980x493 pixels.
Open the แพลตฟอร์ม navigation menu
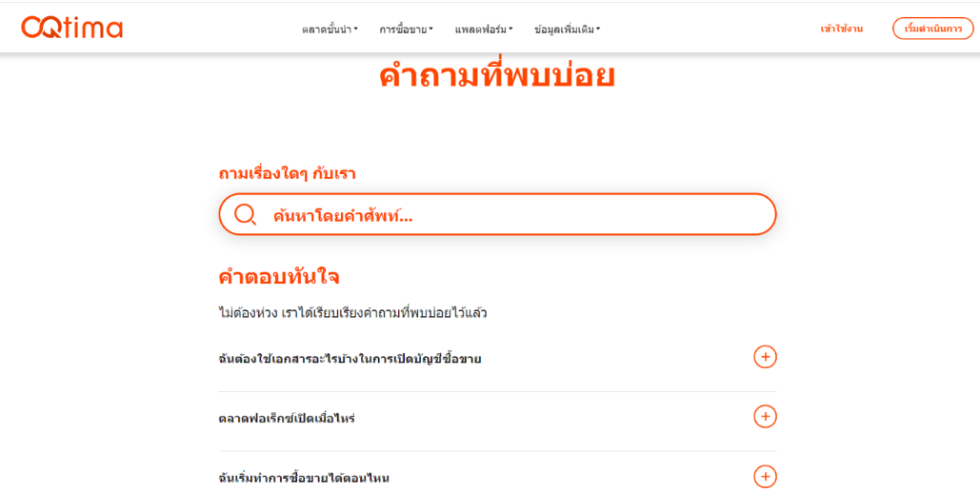[x=483, y=30]
